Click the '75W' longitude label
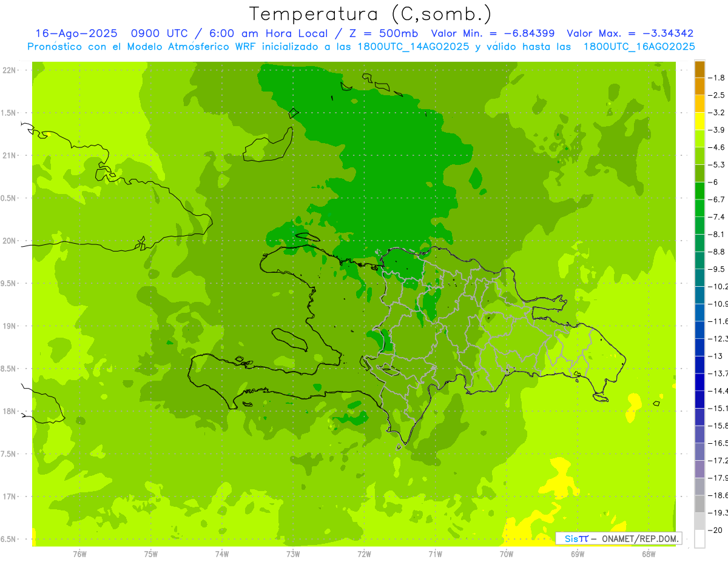The height and width of the screenshot is (562, 728). (x=151, y=554)
